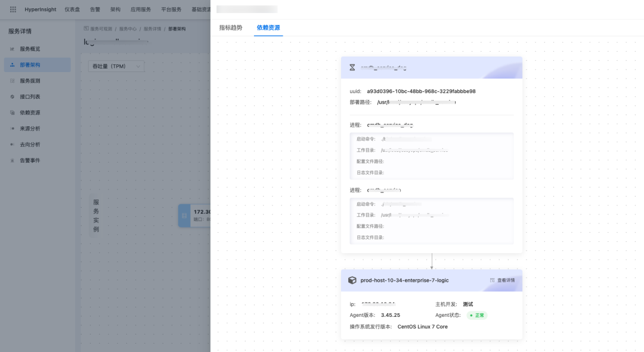Click the CentOS Linux 7 Core version text

tap(422, 326)
